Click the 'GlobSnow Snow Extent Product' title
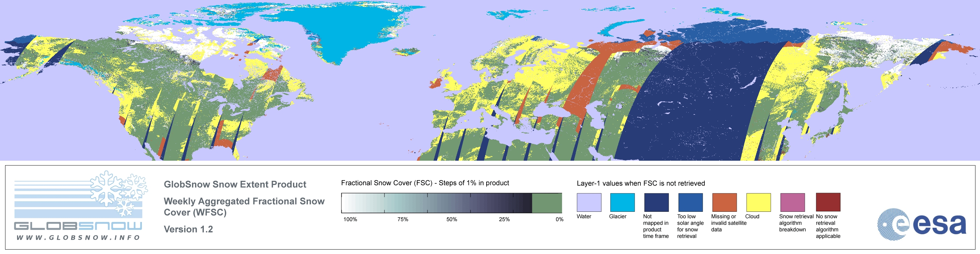 (x=235, y=184)
